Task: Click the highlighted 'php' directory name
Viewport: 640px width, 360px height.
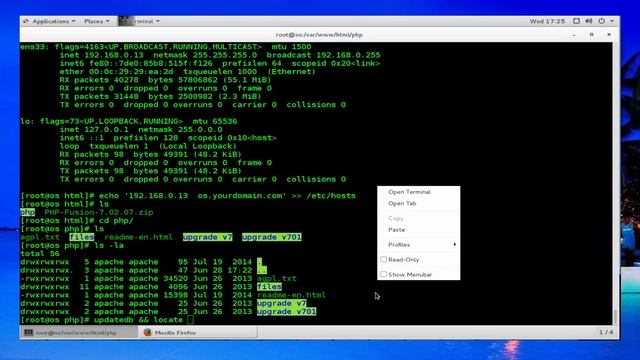Action: [27, 212]
